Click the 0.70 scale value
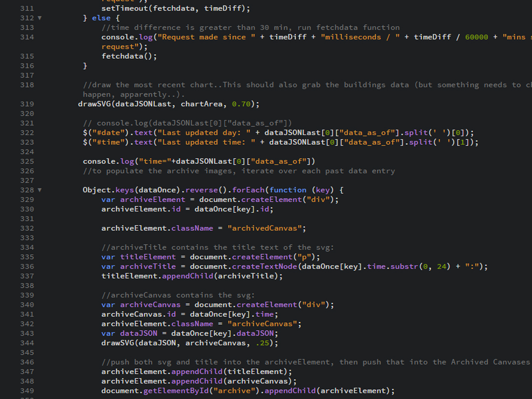 point(241,104)
